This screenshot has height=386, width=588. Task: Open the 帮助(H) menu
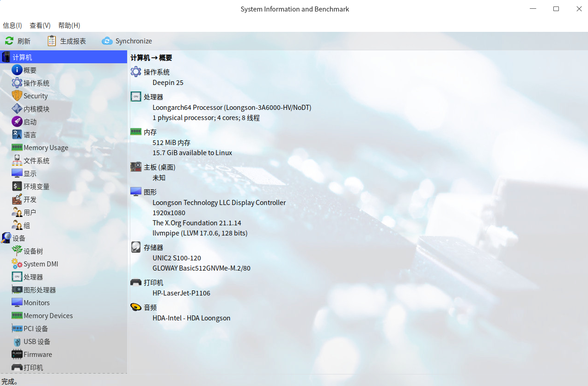tap(69, 25)
